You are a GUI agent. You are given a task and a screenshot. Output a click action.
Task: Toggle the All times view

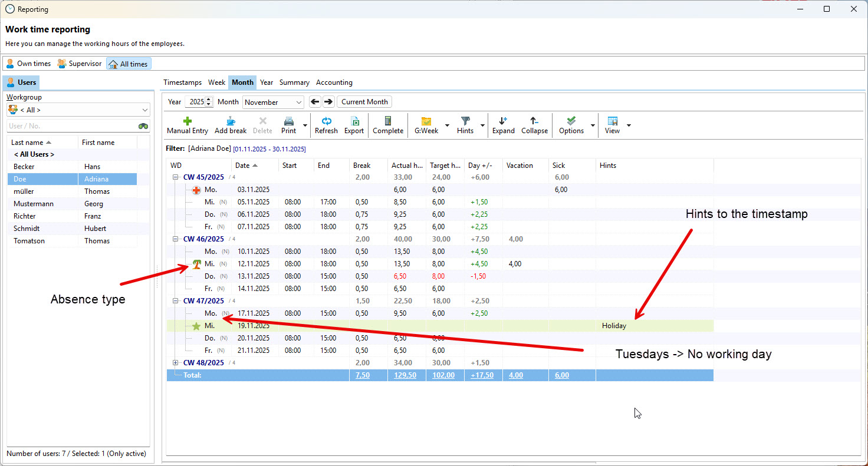pyautogui.click(x=129, y=64)
